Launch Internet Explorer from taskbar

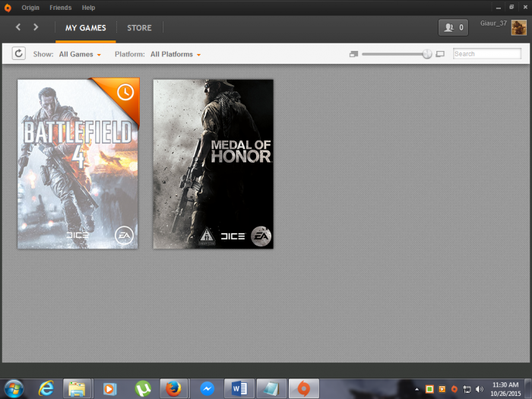pyautogui.click(x=46, y=388)
